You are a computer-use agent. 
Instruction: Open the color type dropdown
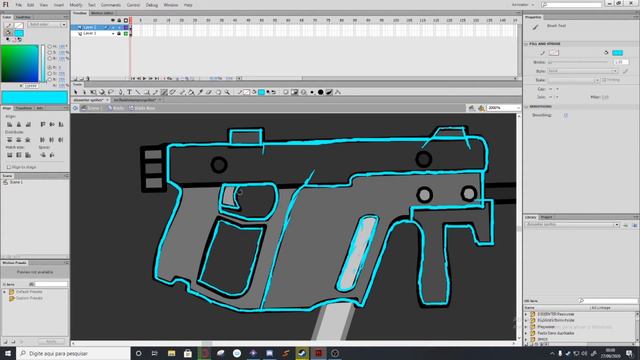47,25
